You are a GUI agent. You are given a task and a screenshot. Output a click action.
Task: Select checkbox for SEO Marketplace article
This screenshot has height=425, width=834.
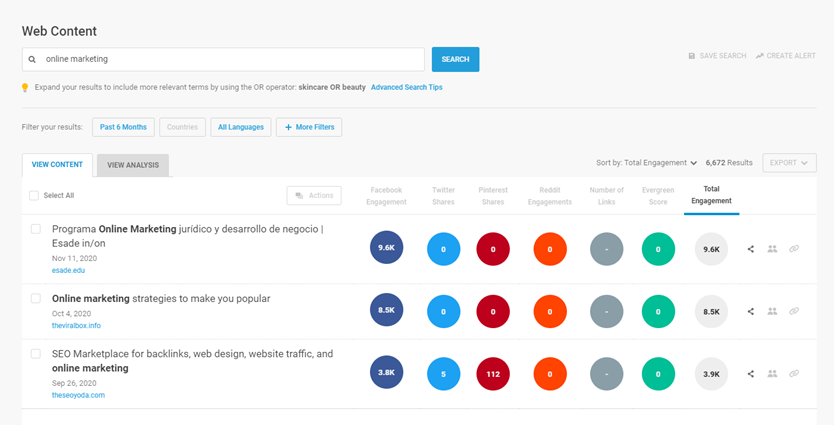36,354
